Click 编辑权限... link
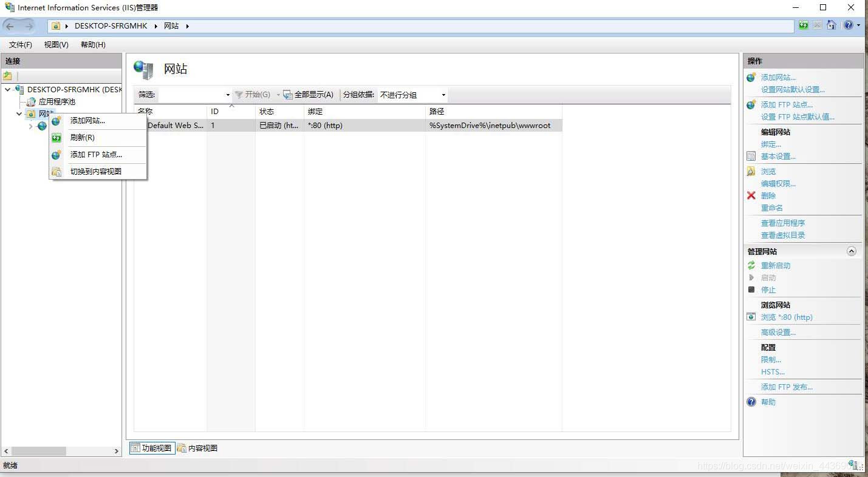 coord(778,183)
